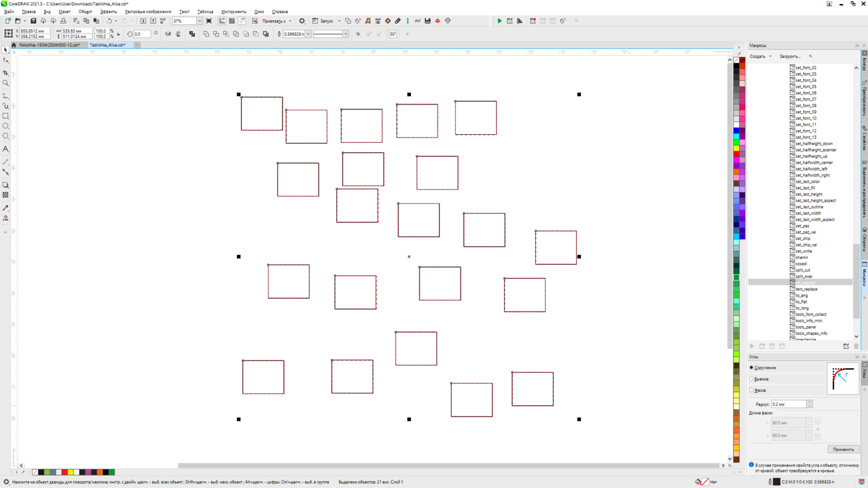Open the Эффекты menu
Image resolution: width=868 pixels, height=488 pixels.
[x=108, y=12]
